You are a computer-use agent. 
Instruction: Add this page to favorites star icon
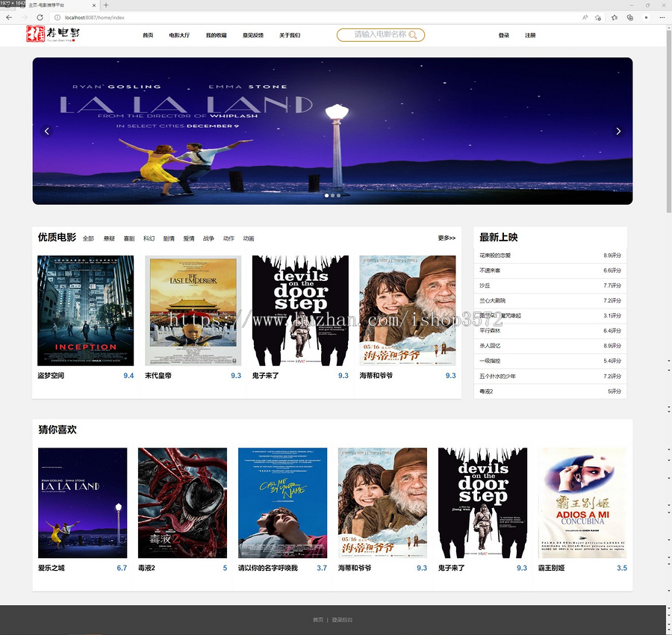coord(598,18)
